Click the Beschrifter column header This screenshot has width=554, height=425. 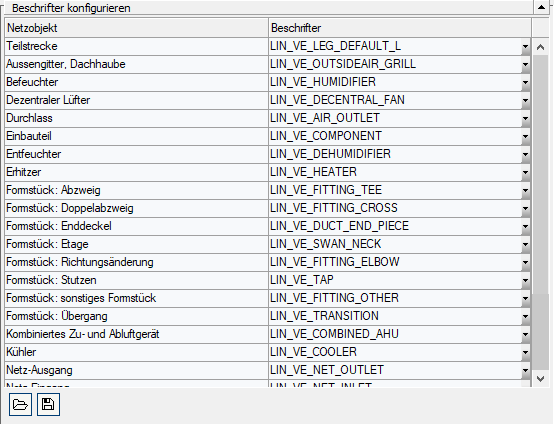pos(400,28)
